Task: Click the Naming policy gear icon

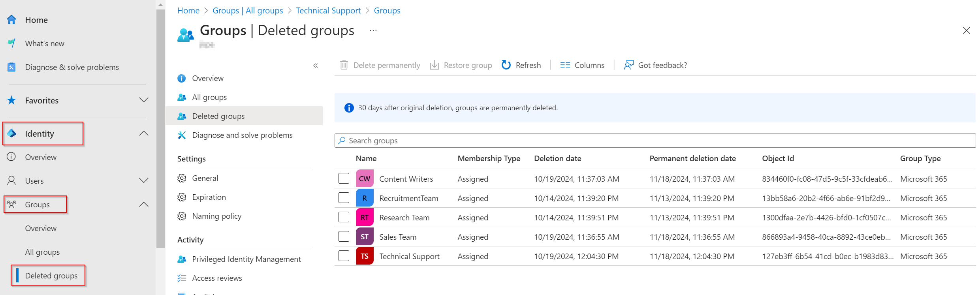Action: [x=182, y=216]
